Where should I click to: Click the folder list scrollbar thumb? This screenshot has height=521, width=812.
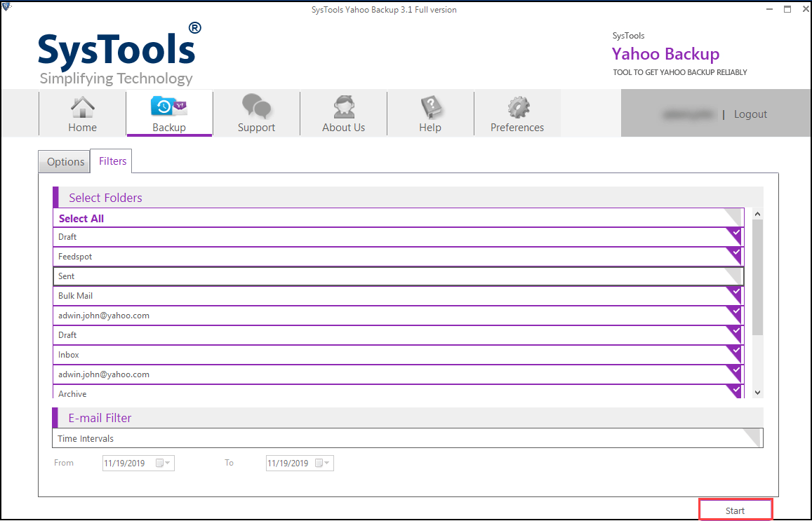(x=758, y=277)
